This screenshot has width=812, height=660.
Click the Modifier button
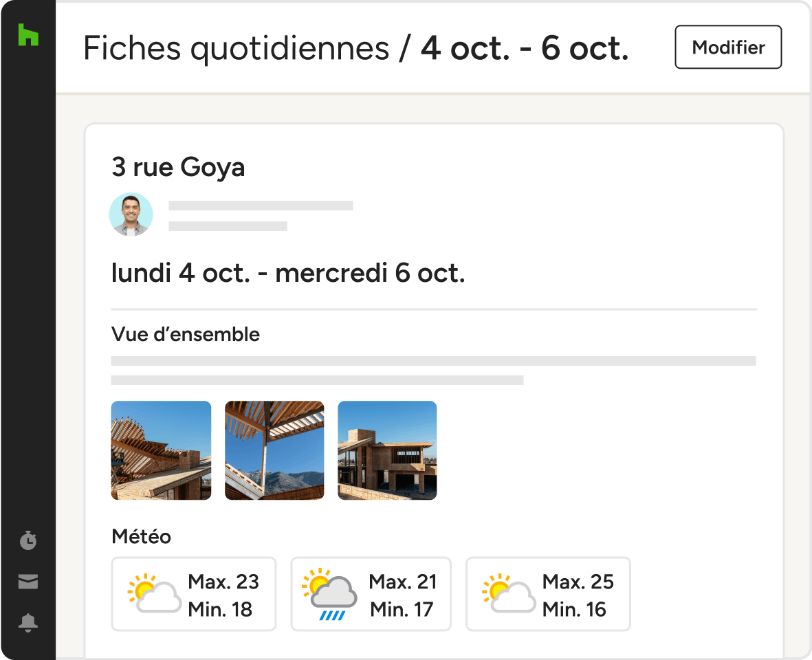(728, 47)
